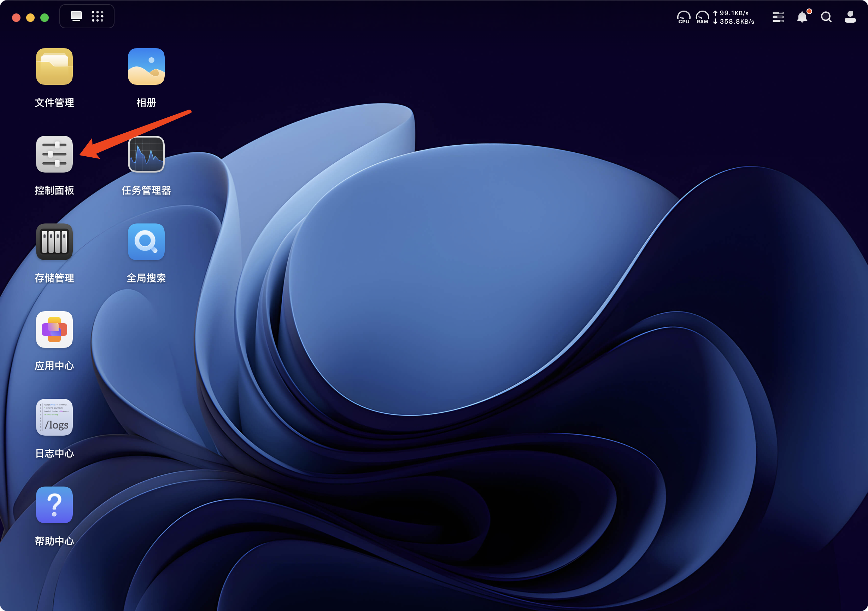Open the user account menu
Viewport: 868px width, 611px height.
pos(850,17)
